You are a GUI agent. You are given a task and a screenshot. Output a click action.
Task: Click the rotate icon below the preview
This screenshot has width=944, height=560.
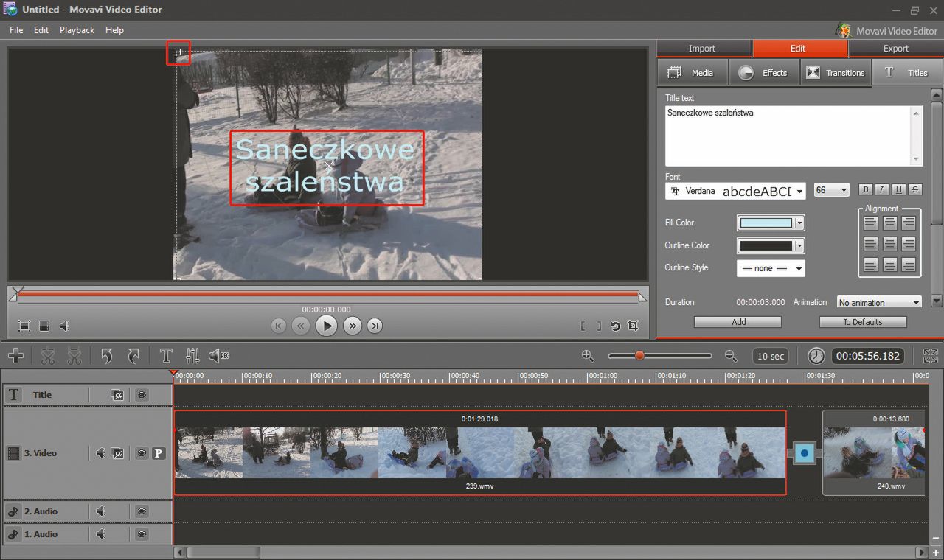[615, 326]
